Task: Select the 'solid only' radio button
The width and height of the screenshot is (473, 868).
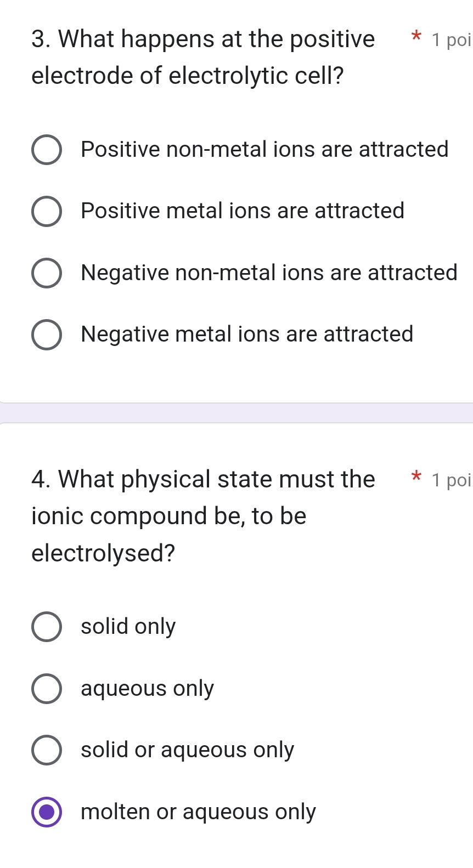Action: pyautogui.click(x=47, y=627)
